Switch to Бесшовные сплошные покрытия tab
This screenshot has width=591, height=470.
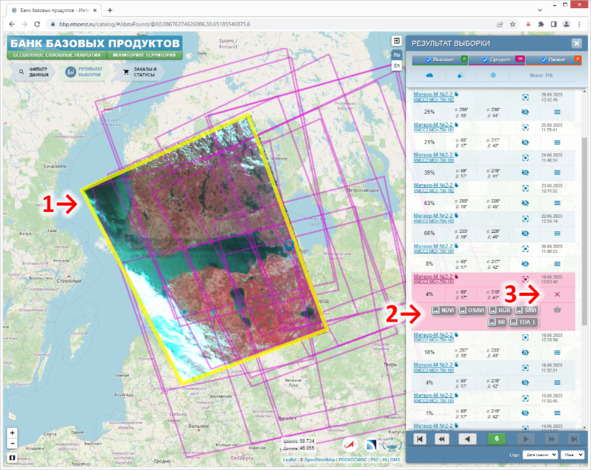[x=57, y=55]
